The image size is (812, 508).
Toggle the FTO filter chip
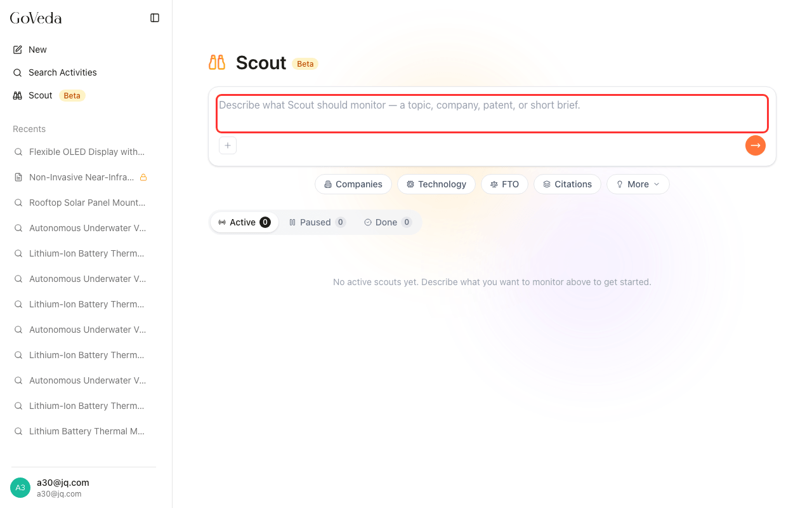click(505, 184)
